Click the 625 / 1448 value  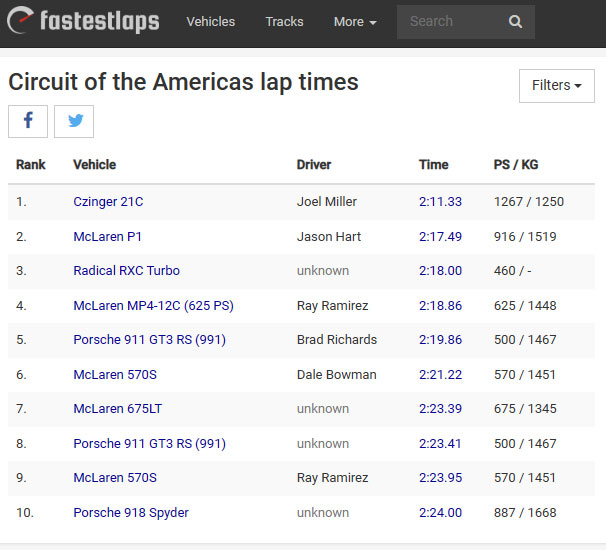[525, 306]
